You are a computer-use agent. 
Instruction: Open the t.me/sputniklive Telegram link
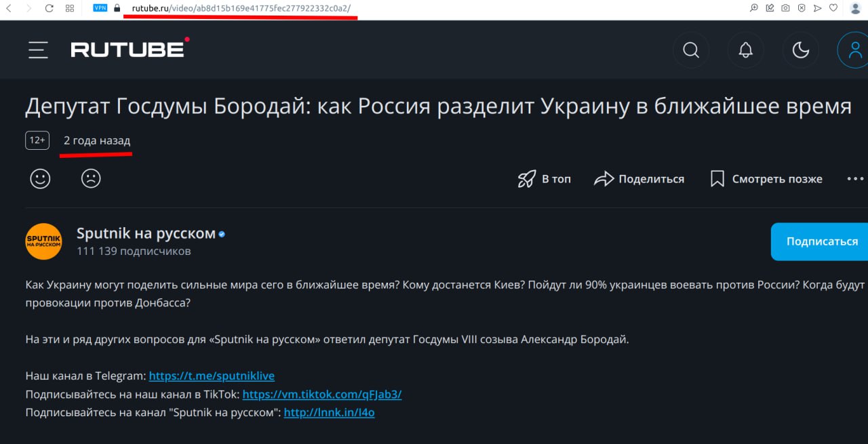click(x=212, y=376)
